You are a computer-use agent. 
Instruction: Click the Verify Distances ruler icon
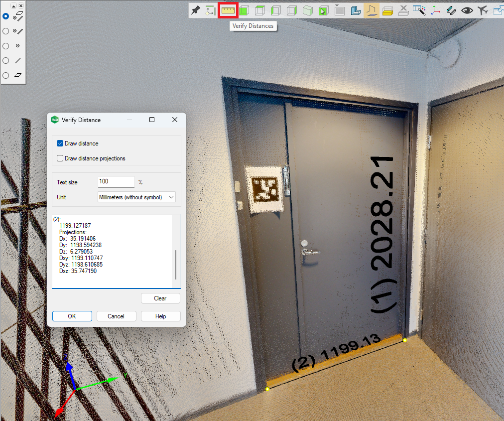(228, 10)
